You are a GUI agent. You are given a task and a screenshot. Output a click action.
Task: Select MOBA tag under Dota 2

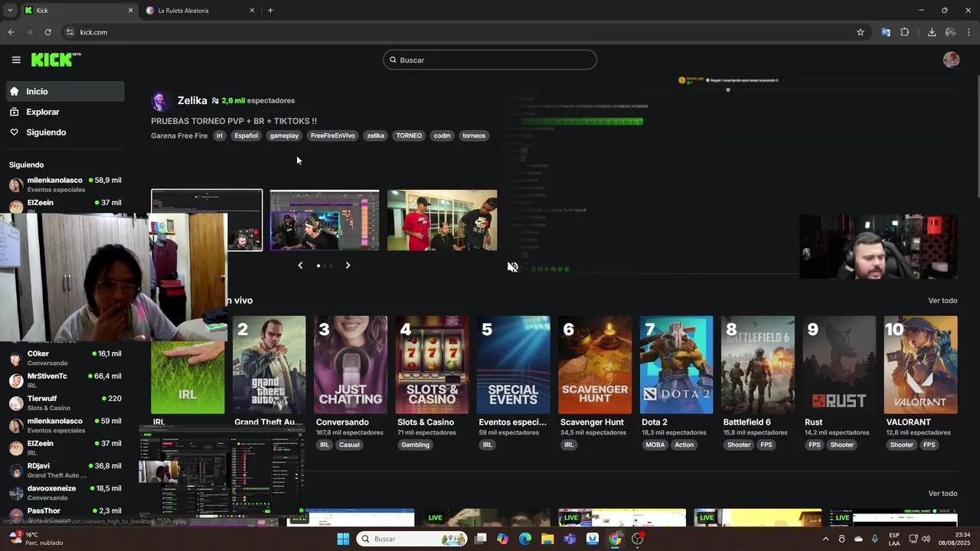(x=655, y=445)
